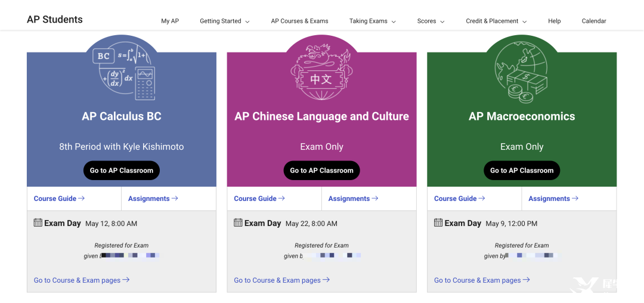This screenshot has height=303, width=644.
Task: Open the Credit & Placement dropdown
Action: [x=496, y=21]
